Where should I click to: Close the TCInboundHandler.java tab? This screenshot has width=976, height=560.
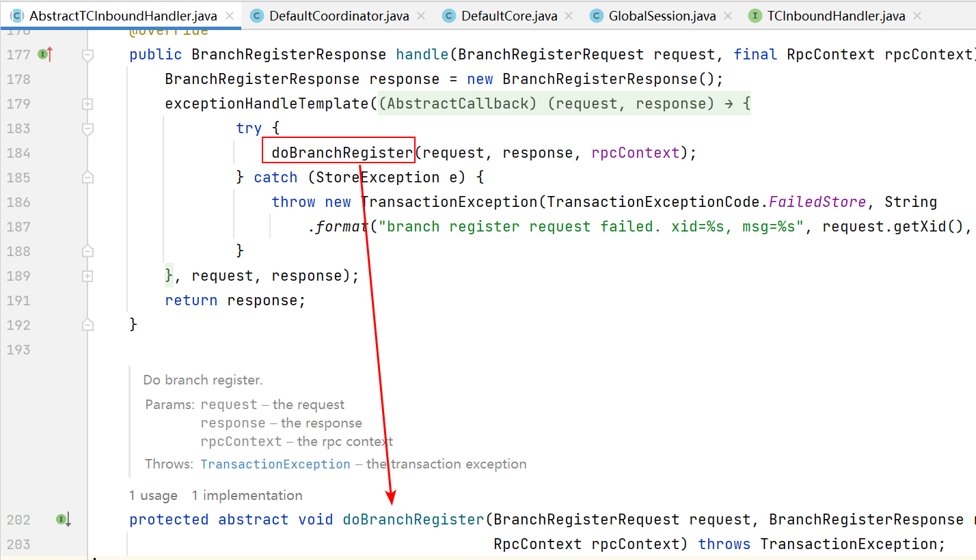click(x=917, y=16)
